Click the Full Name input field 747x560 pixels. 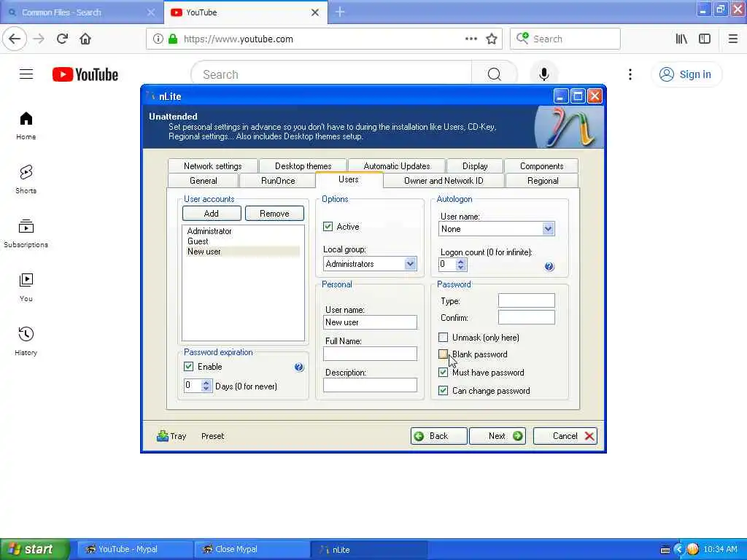pos(370,354)
